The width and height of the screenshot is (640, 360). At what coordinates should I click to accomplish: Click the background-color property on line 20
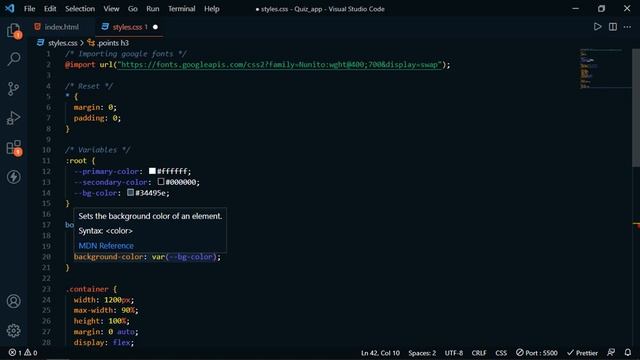pyautogui.click(x=108, y=257)
